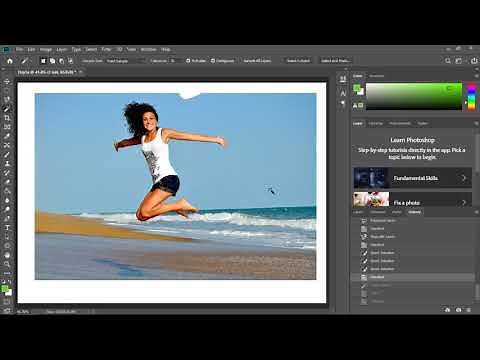480x360 pixels.
Task: Toggle the Contiguous checkbox
Action: click(213, 61)
